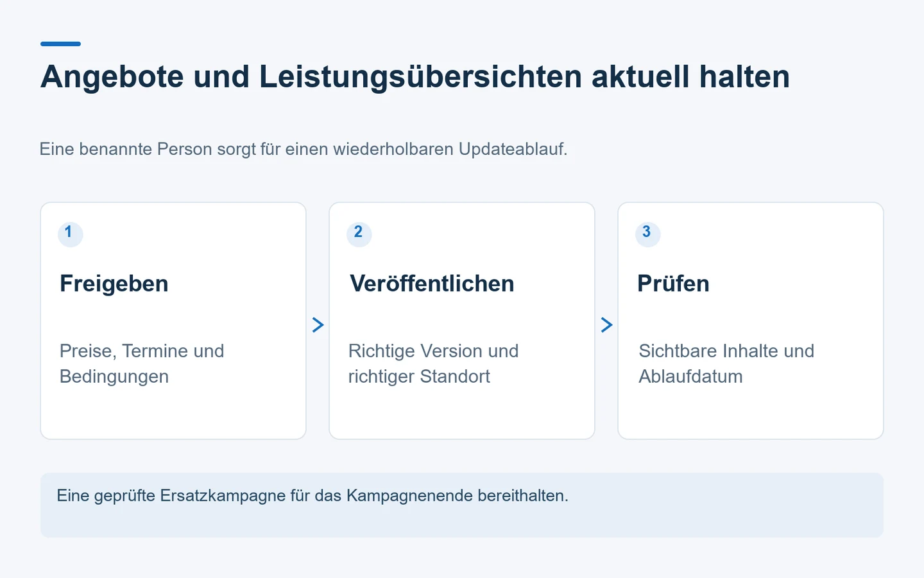The width and height of the screenshot is (924, 578).
Task: Click the step 2 number badge
Action: [359, 234]
